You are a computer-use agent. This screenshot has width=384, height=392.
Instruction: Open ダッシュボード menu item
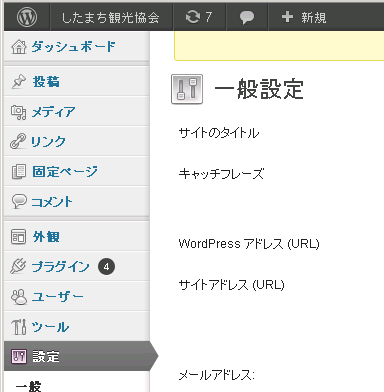[x=74, y=46]
